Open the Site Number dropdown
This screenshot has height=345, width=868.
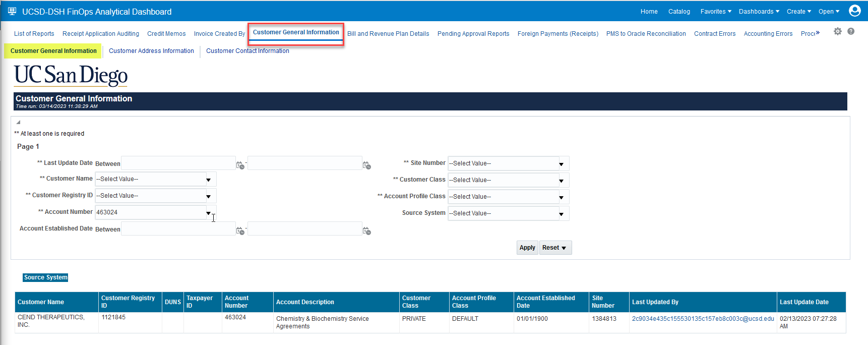click(x=561, y=164)
